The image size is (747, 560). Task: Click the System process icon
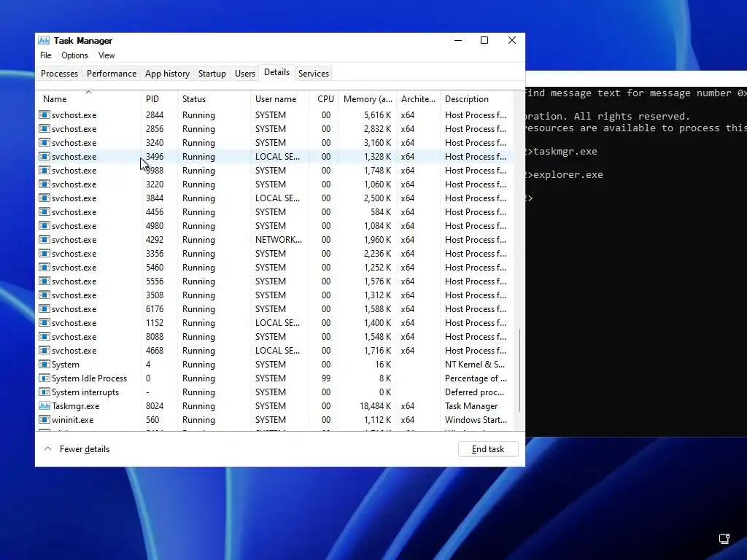pos(44,364)
